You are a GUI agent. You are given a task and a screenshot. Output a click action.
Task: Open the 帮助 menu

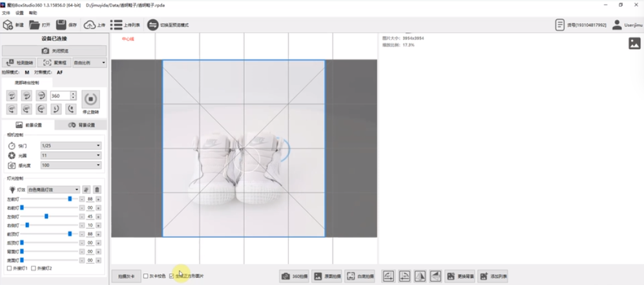[33, 13]
